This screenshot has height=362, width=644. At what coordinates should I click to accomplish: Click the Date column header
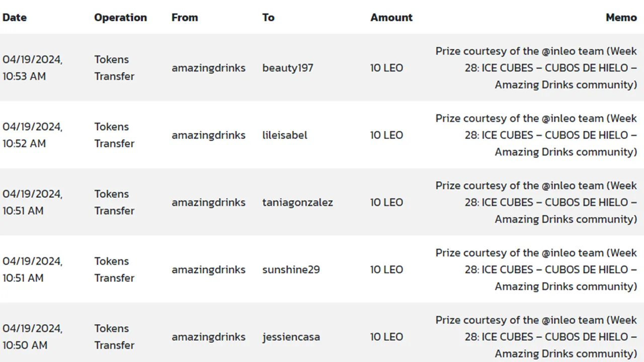[x=15, y=17]
